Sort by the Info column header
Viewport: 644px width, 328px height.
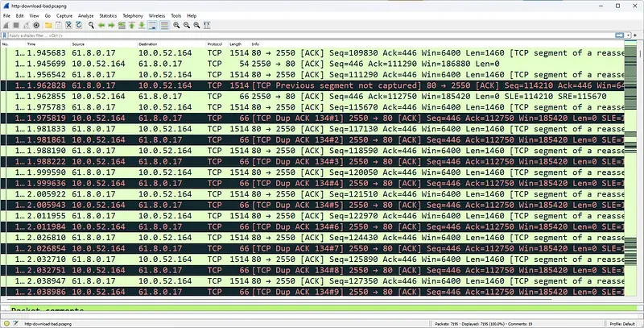click(437, 44)
